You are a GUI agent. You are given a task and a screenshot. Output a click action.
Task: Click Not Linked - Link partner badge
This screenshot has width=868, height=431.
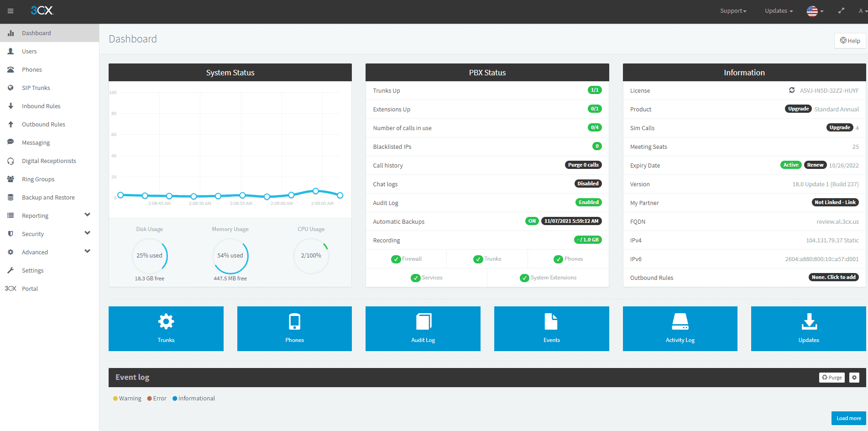[835, 202]
